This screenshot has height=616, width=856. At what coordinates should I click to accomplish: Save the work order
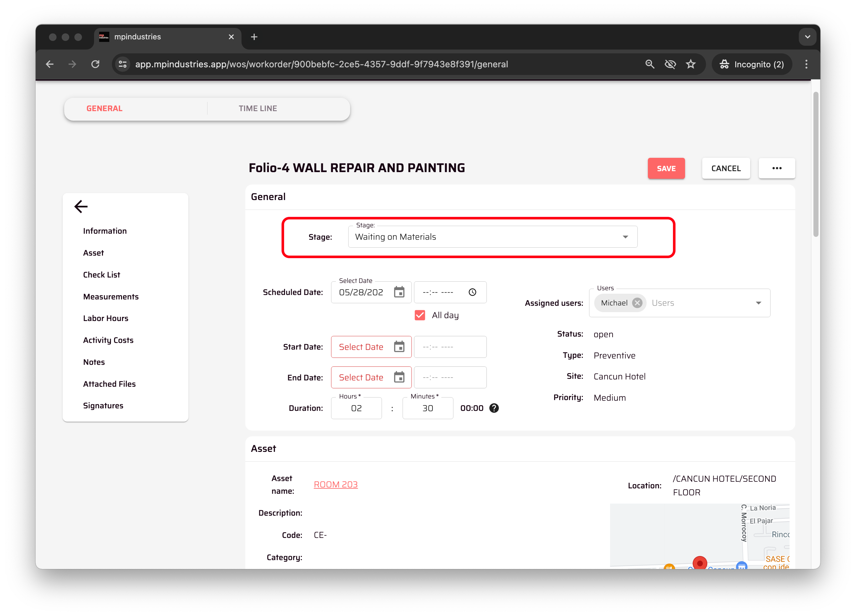point(666,168)
